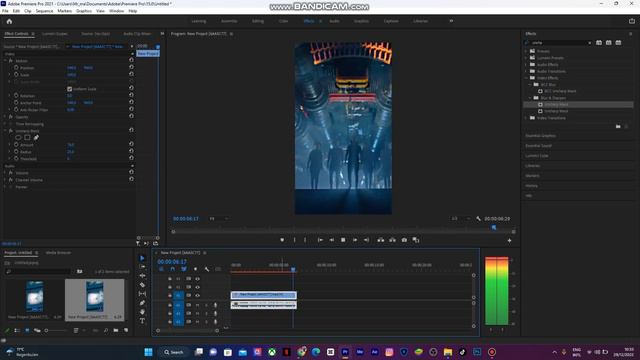Click the Lift button in Program Monitor
640x360 pixels.
(380, 240)
